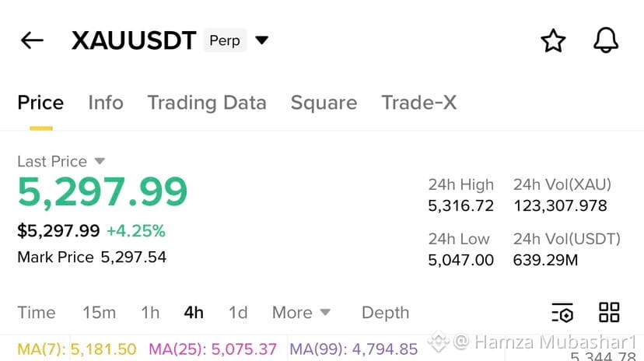Show the Depth chart
Viewport: 644px width, 361px height.
point(385,313)
